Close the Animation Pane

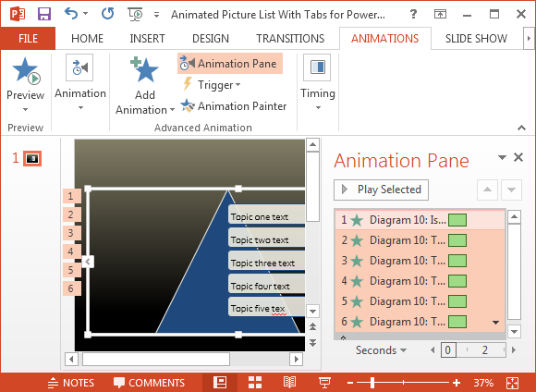click(x=518, y=157)
